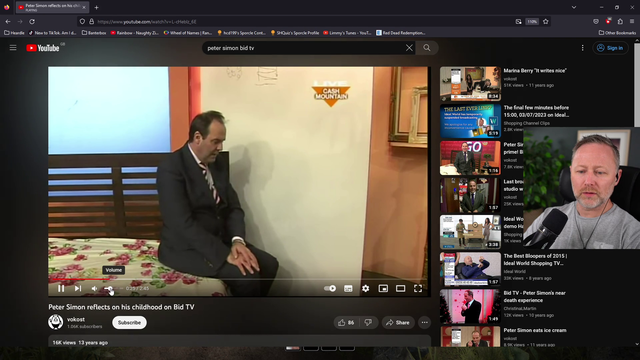Open vokost channel name link

pos(76,319)
